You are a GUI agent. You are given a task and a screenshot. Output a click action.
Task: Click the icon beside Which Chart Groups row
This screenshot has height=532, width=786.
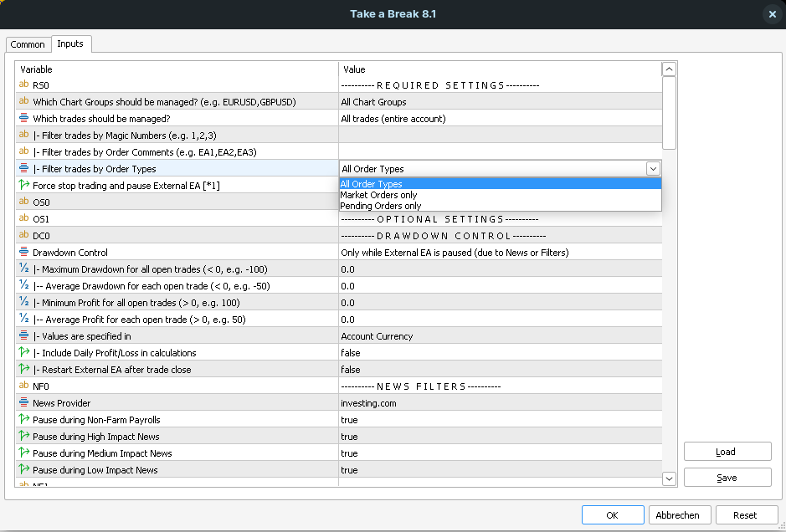tap(23, 102)
